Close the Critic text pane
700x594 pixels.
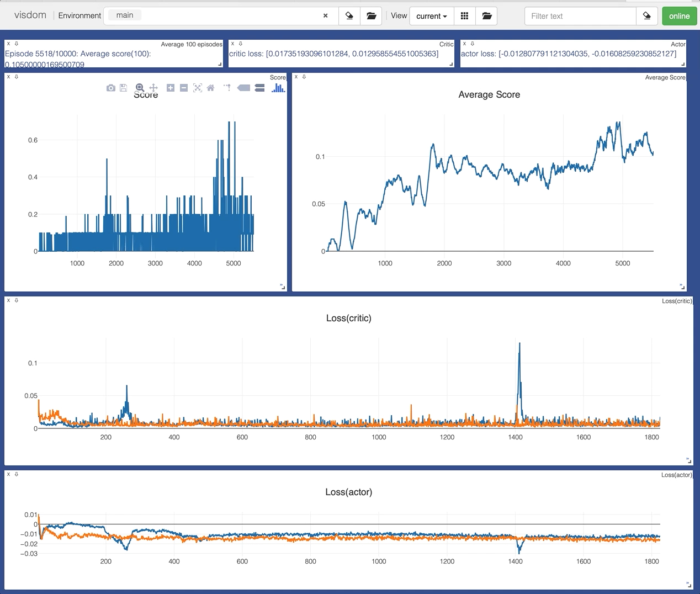232,44
